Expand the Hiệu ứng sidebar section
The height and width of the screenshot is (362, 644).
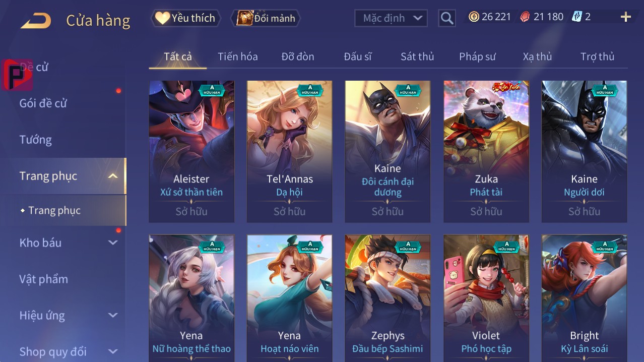113,315
